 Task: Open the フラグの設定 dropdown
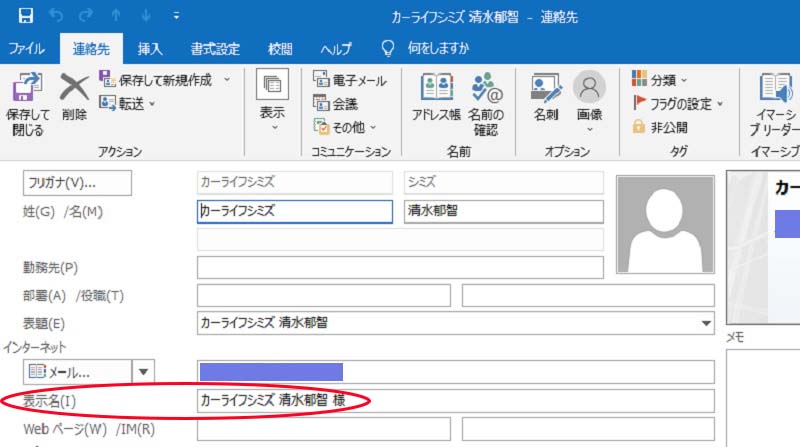[x=720, y=103]
